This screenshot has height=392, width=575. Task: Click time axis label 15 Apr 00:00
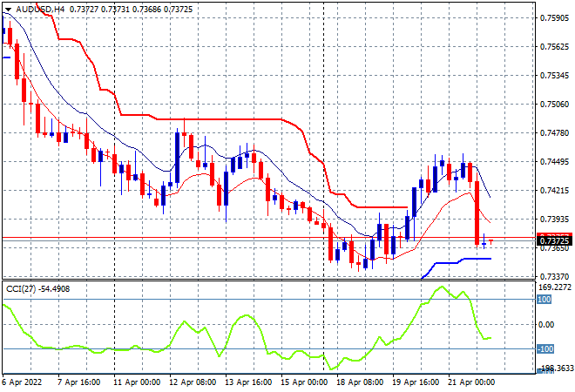click(304, 382)
